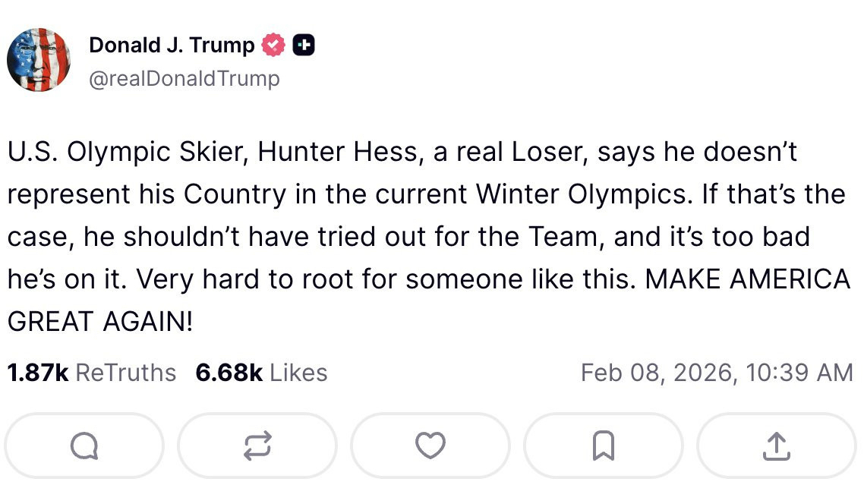Share the post via upload arrow icon

pos(776,446)
